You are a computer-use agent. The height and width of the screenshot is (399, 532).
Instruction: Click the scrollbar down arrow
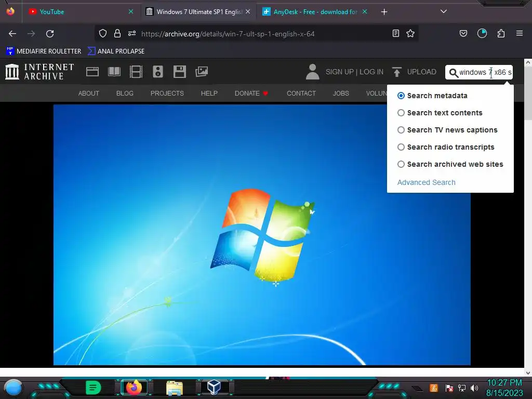click(528, 373)
